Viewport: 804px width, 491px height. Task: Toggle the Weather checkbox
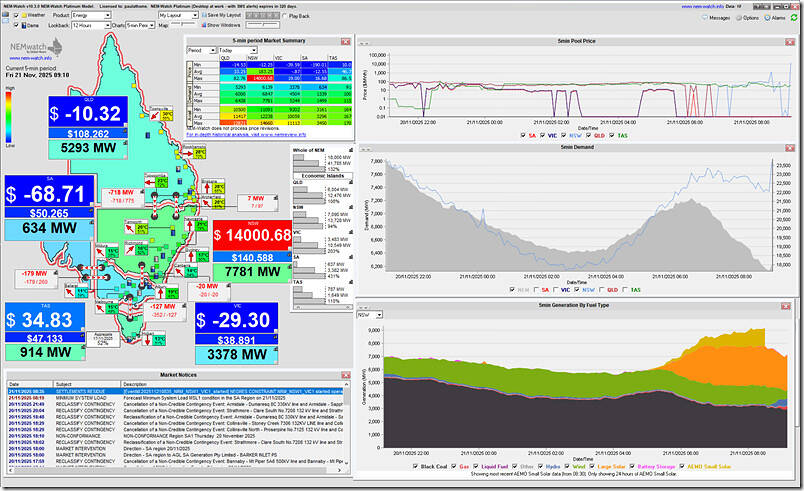tap(16, 15)
